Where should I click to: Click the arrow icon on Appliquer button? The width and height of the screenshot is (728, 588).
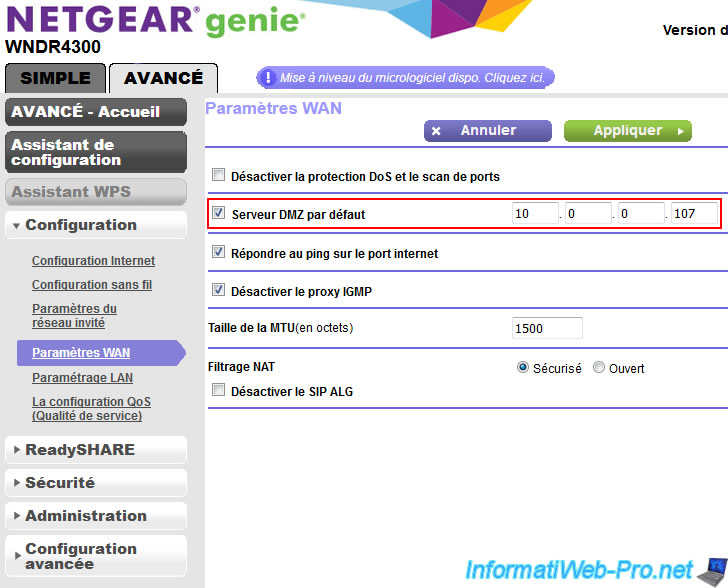click(680, 131)
